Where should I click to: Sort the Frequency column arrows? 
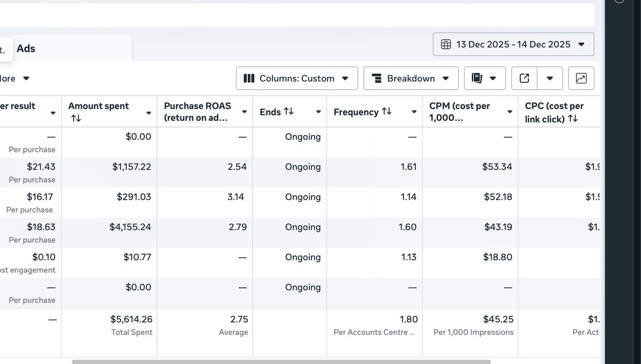point(386,112)
